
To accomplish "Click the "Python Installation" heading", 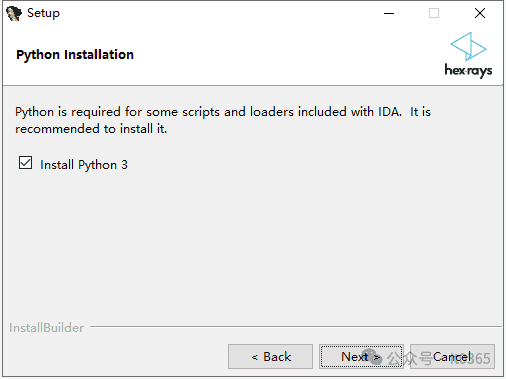I will click(x=75, y=55).
